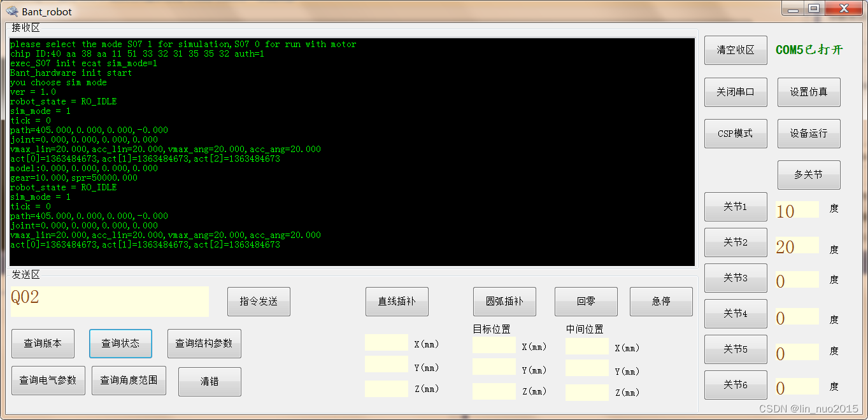868x420 pixels.
Task: Click 关闭串口 to close serial port
Action: click(x=736, y=92)
